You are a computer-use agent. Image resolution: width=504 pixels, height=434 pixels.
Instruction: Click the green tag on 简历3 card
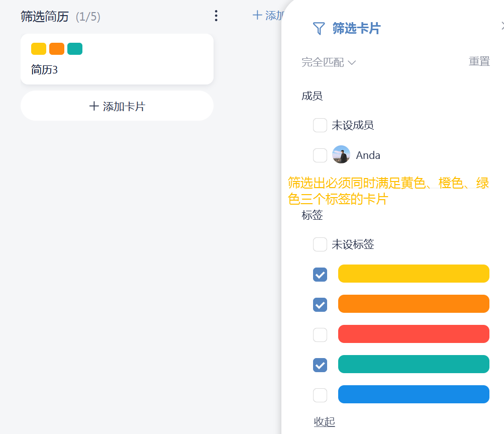click(75, 49)
